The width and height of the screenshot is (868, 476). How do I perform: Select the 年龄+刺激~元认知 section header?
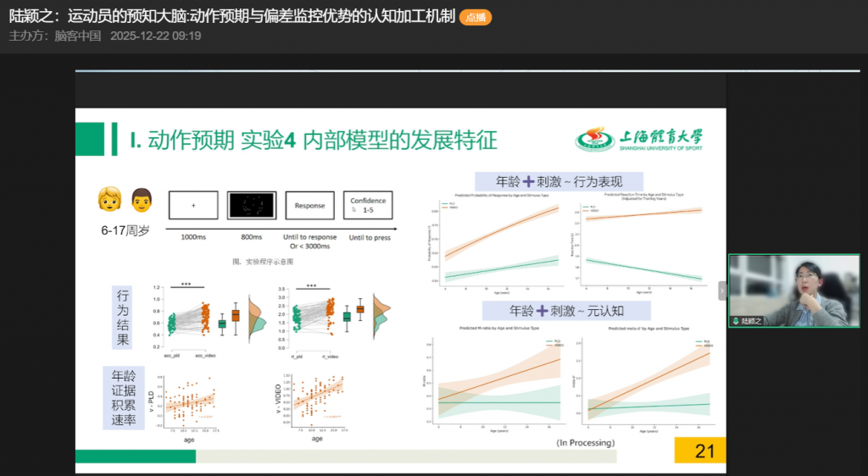point(566,310)
